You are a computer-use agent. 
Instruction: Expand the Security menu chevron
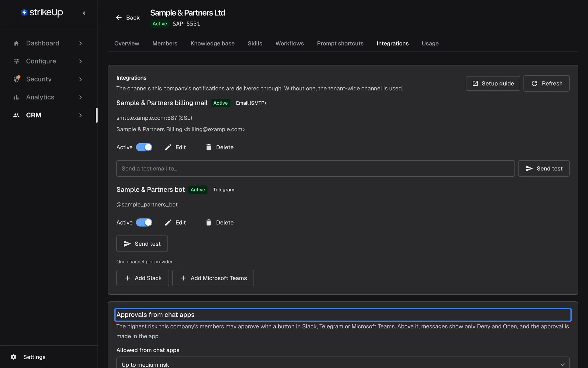coord(80,79)
